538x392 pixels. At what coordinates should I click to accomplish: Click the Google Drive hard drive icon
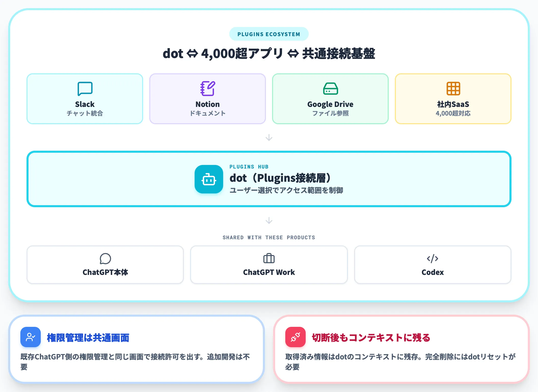click(330, 89)
